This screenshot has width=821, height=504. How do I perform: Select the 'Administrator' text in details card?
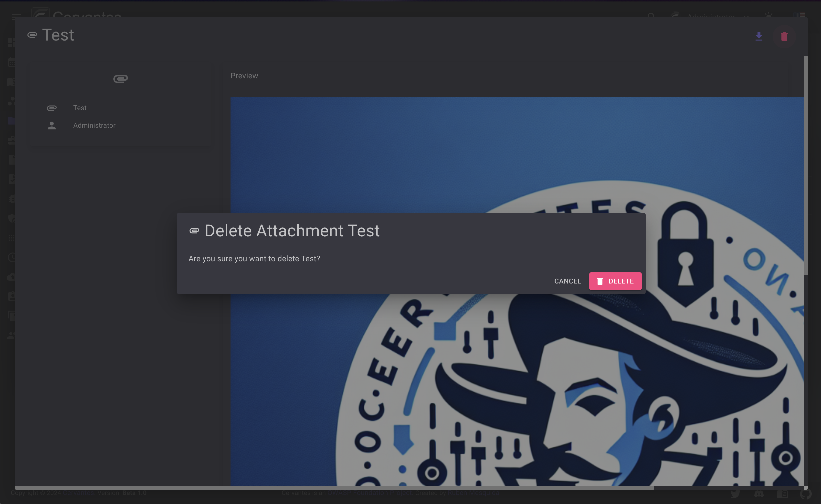(94, 125)
